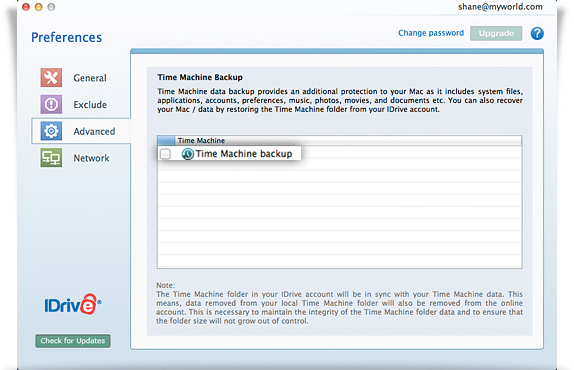The height and width of the screenshot is (370, 574).
Task: Click the Change password link
Action: click(x=431, y=33)
